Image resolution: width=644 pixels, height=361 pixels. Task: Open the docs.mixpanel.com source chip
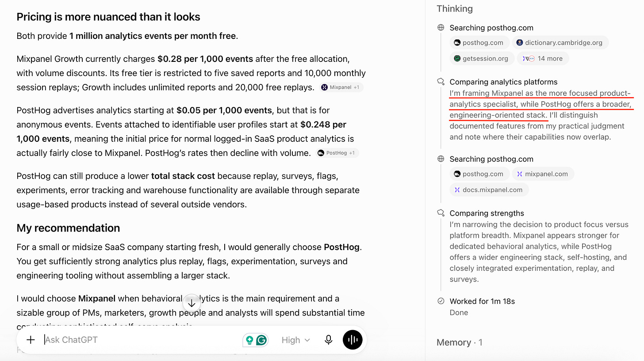489,190
